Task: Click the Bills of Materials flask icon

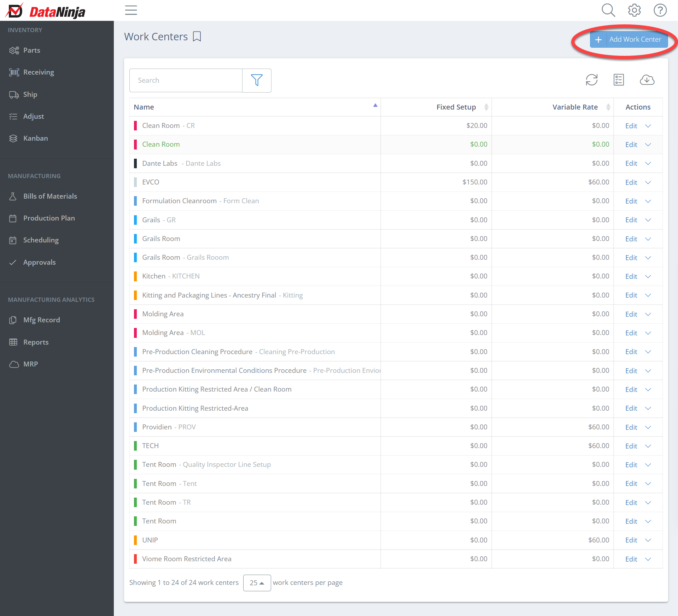Action: click(13, 196)
